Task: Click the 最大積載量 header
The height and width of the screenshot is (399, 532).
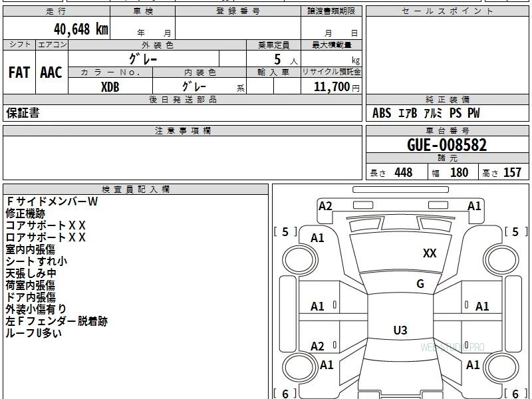Action: (x=331, y=45)
